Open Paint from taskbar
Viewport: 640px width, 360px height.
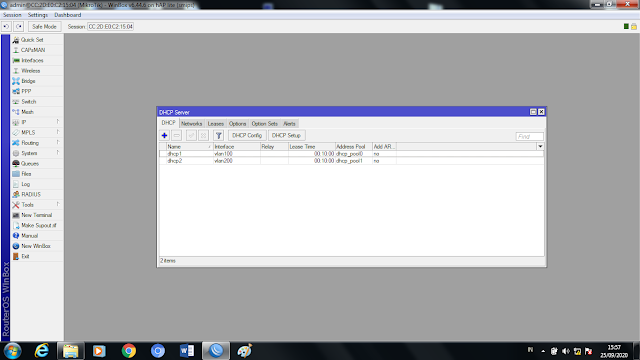[244, 351]
